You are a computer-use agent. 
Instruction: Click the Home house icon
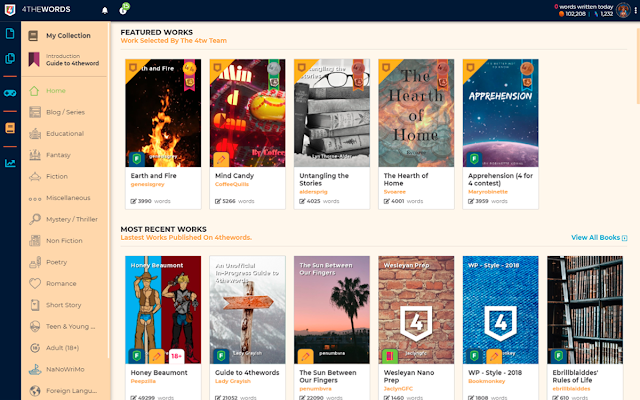point(34,91)
